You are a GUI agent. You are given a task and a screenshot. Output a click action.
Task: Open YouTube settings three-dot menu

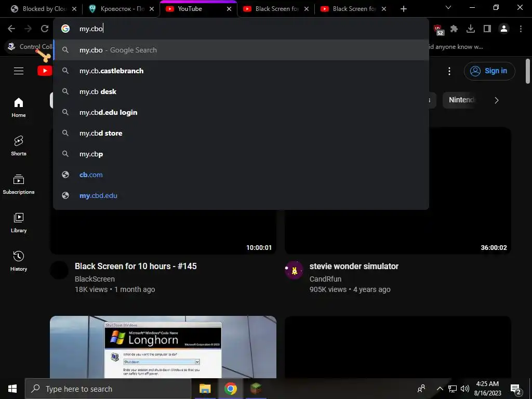click(449, 71)
